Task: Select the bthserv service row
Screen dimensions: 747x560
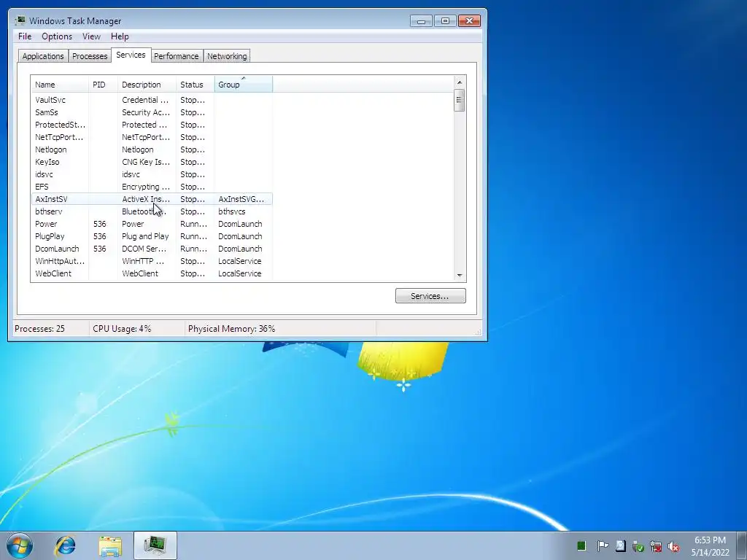Action: tap(152, 211)
